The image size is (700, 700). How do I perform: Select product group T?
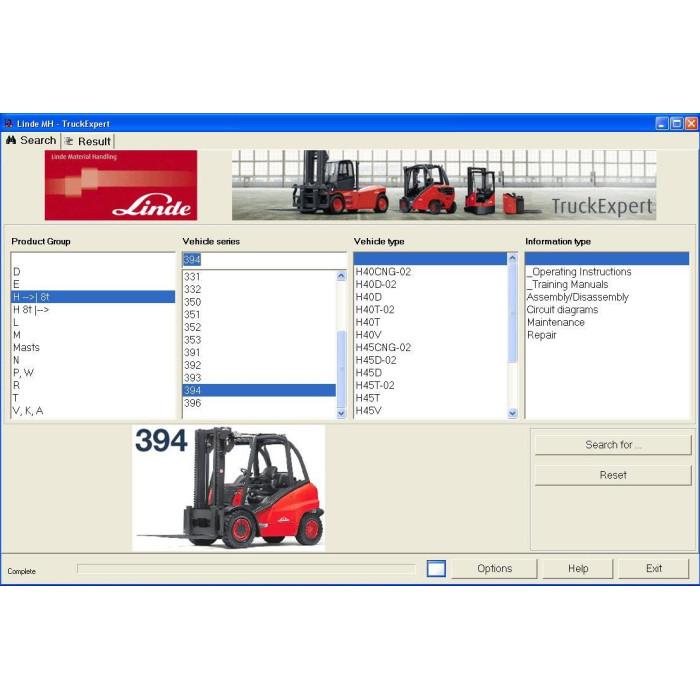coord(93,398)
